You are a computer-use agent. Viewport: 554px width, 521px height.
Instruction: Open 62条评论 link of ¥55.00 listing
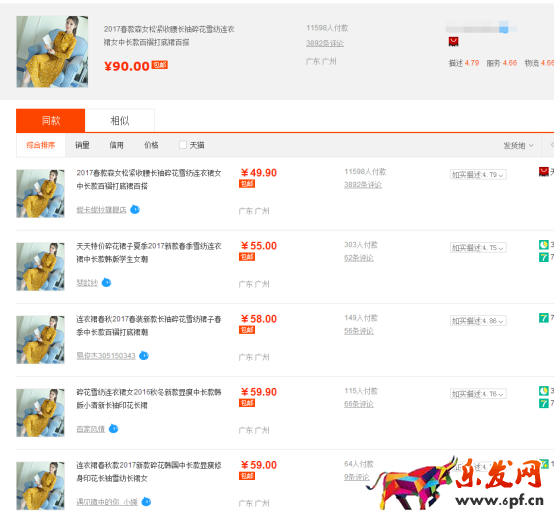[x=359, y=258]
